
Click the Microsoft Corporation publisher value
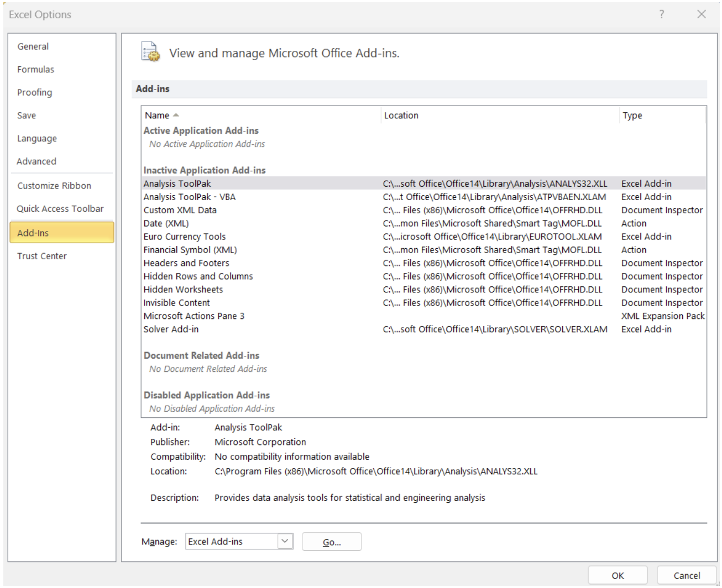pyautogui.click(x=260, y=442)
